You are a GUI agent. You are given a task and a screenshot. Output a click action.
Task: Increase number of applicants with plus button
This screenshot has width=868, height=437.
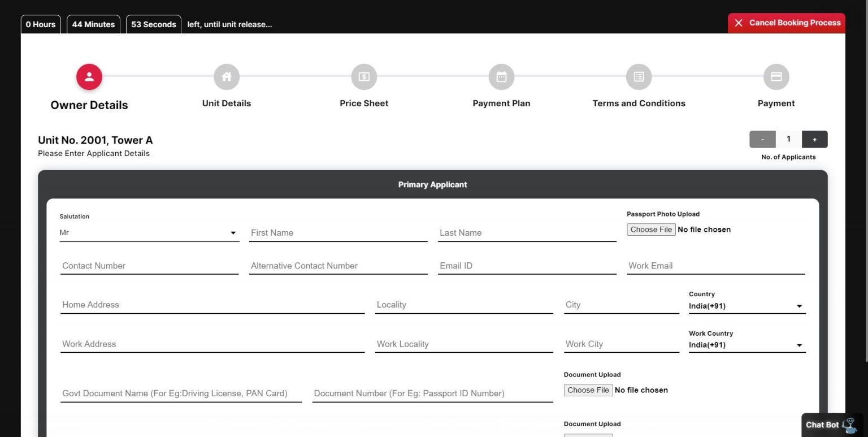point(814,139)
